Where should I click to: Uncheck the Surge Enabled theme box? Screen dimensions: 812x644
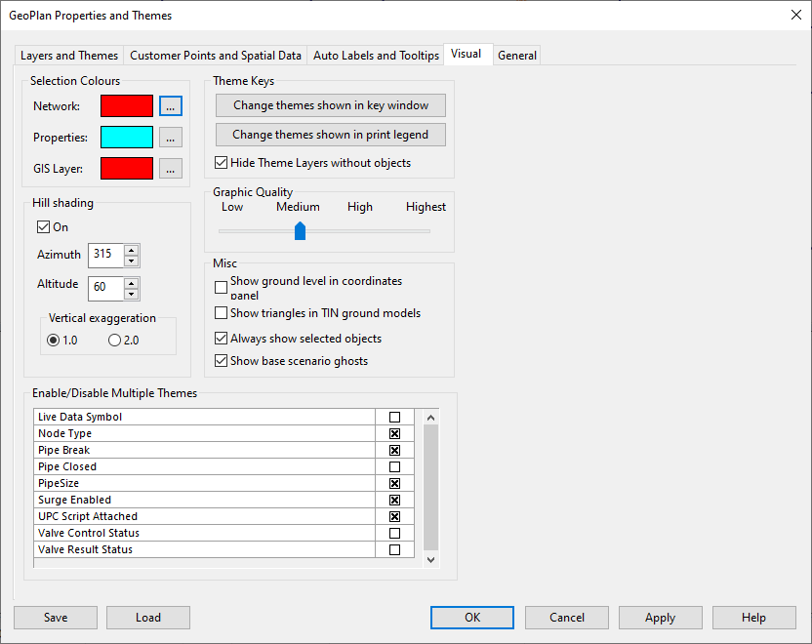[x=394, y=500]
